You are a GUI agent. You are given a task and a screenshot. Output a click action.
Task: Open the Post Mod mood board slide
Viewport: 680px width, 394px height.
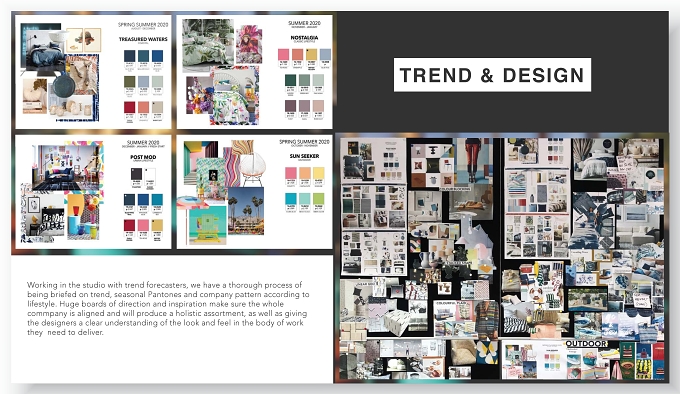(93, 192)
